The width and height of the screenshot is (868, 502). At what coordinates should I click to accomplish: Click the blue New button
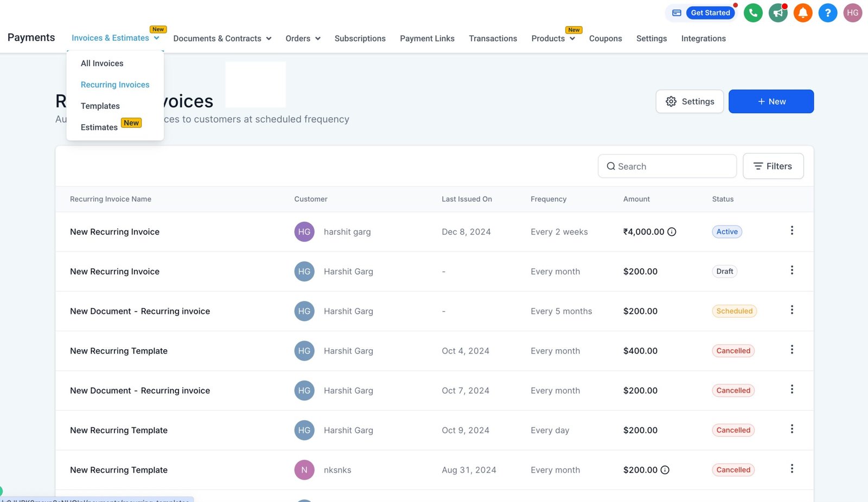pyautogui.click(x=771, y=101)
